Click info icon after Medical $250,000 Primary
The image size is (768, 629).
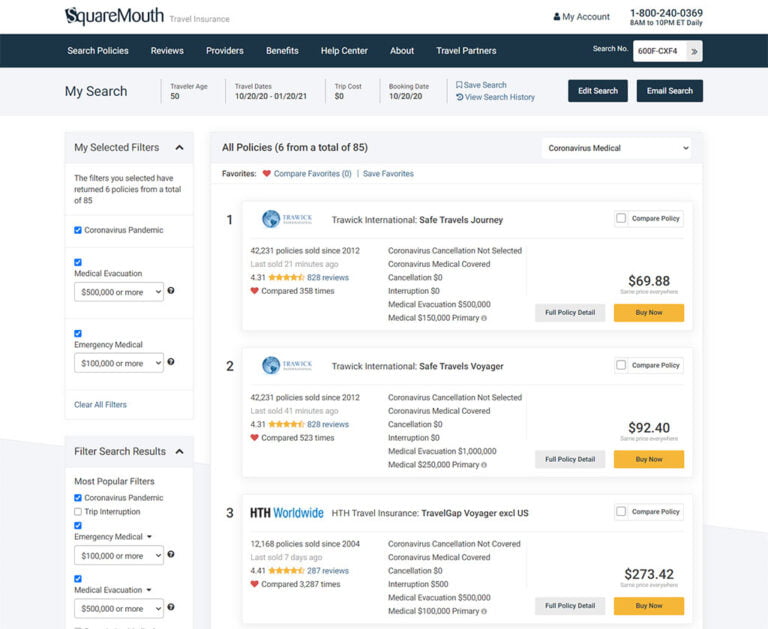[484, 465]
